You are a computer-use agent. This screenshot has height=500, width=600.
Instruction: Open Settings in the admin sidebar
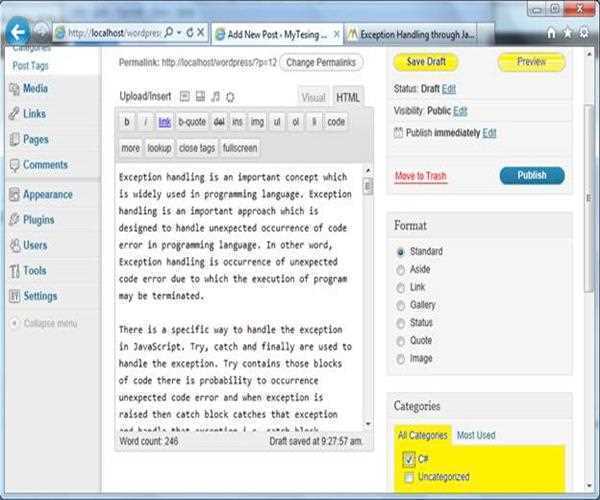point(40,296)
